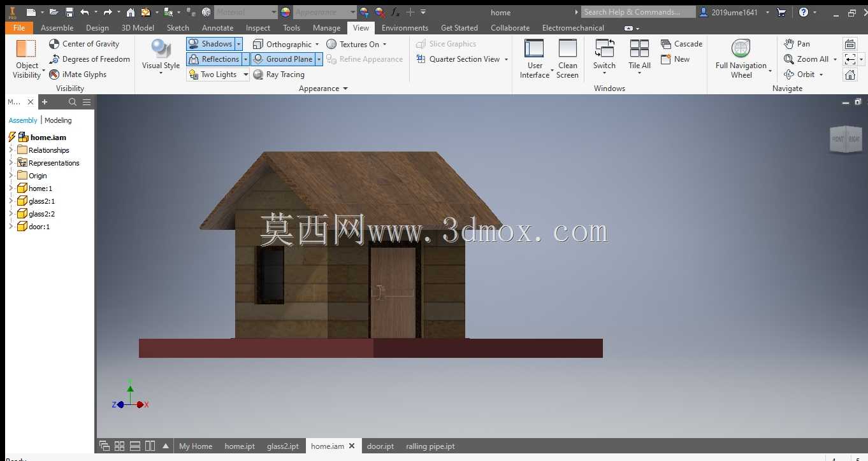Screen dimensions: 868x461
Task: Activate Clean Screen mode
Action: pyautogui.click(x=567, y=59)
